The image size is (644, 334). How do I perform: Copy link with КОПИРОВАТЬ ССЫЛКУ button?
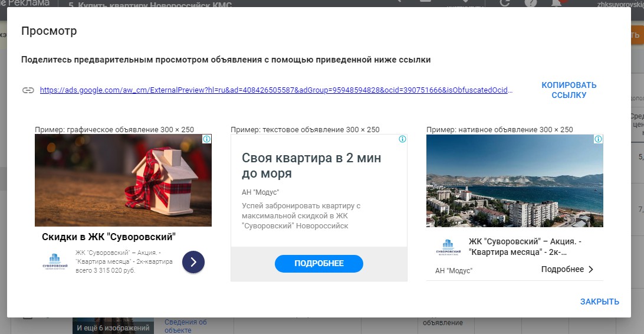pos(569,90)
